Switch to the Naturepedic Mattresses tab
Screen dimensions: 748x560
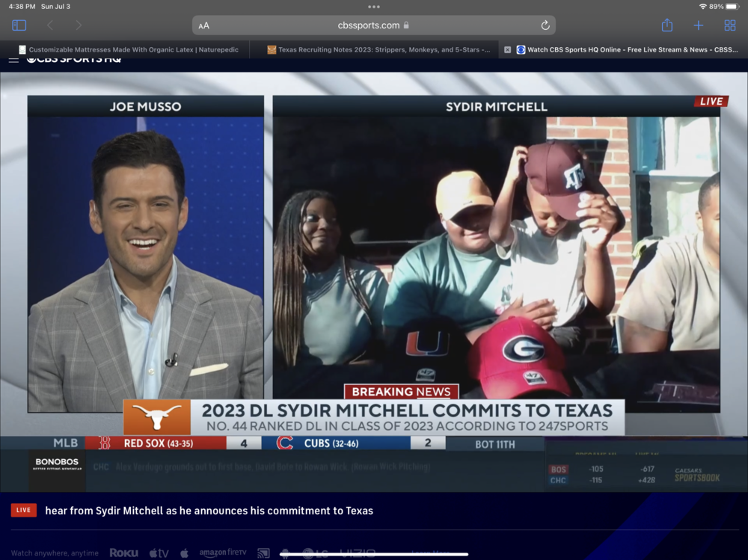pyautogui.click(x=127, y=50)
